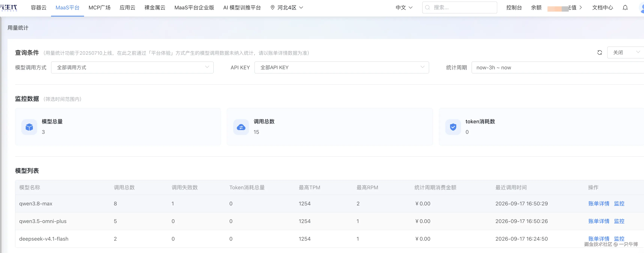Open the notification bell icon
The height and width of the screenshot is (253, 644).
[625, 7]
